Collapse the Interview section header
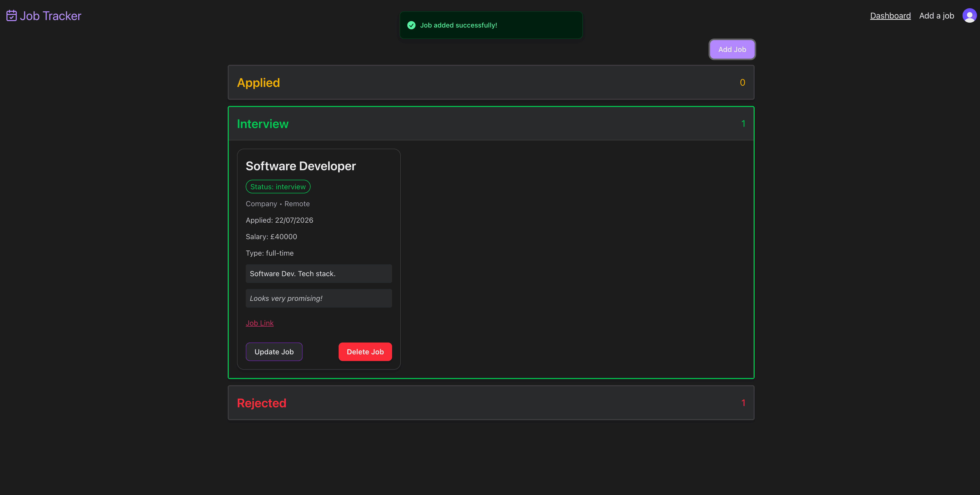The height and width of the screenshot is (495, 980). pos(491,124)
